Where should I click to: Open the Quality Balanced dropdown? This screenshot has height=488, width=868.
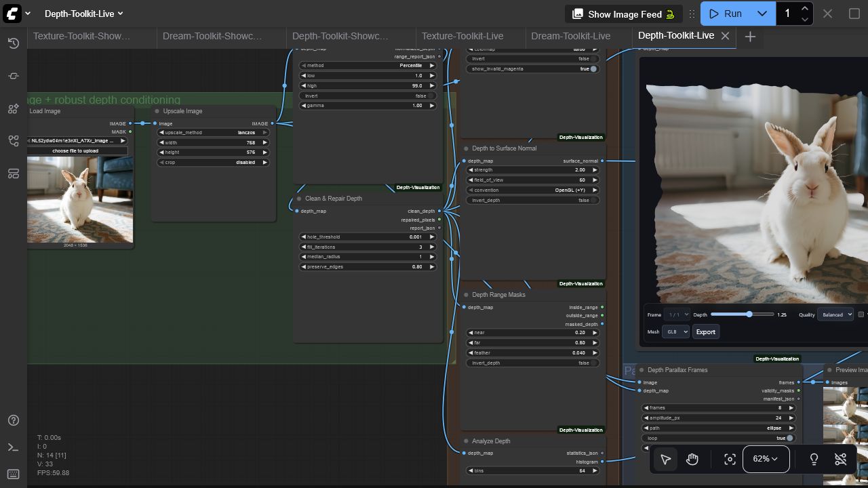(835, 314)
